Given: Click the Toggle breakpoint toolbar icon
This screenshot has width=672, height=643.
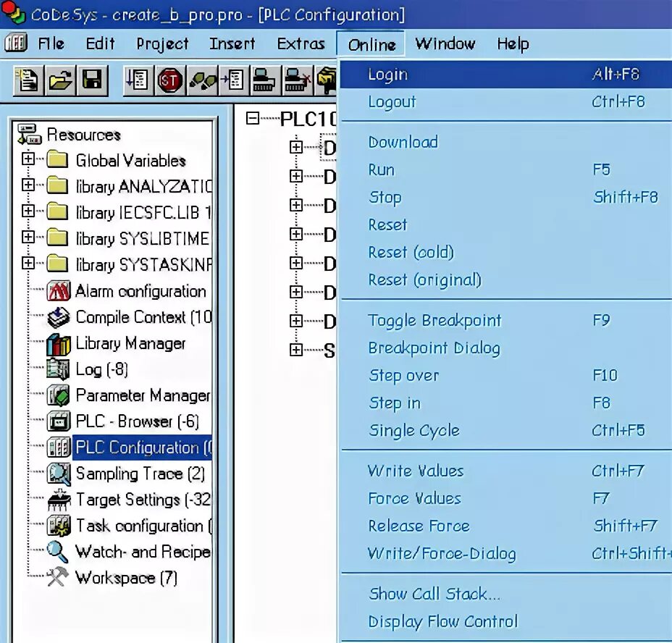Looking at the screenshot, I should point(234,80).
